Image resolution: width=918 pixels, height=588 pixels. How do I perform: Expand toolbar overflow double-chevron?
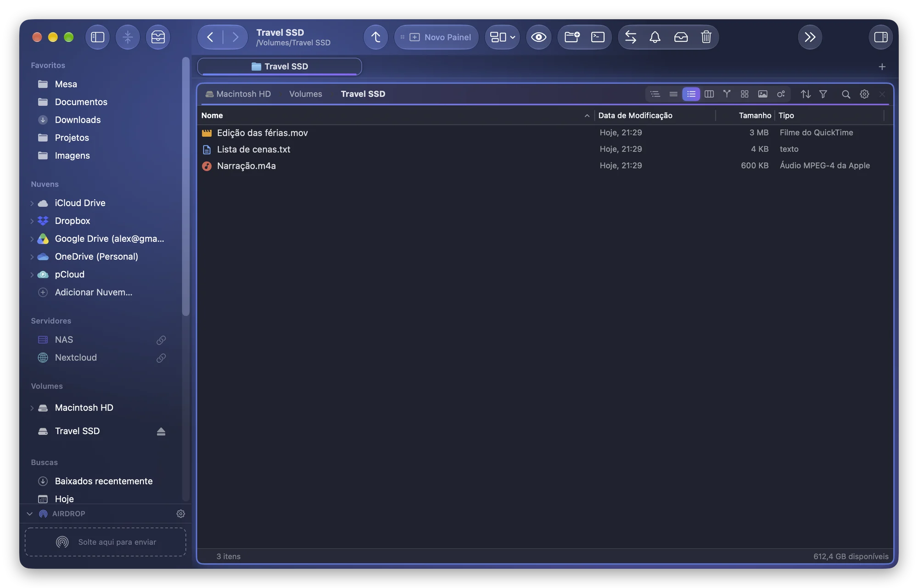[x=810, y=37]
